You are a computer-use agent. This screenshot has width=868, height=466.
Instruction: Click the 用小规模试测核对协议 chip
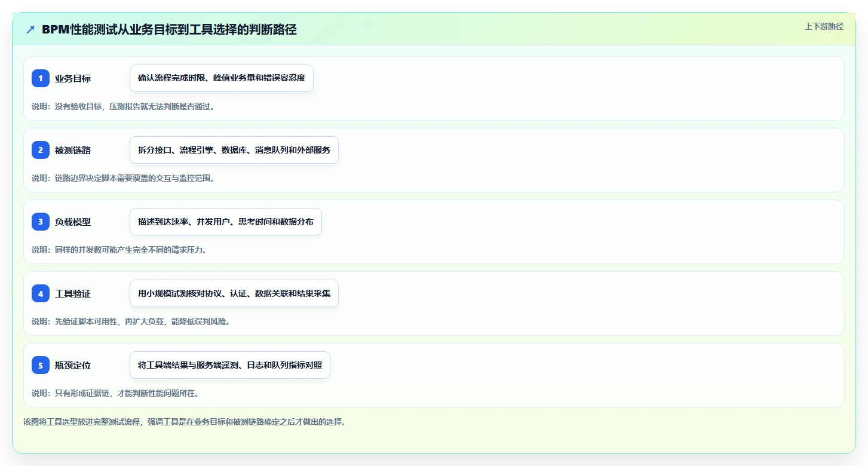pyautogui.click(x=234, y=293)
